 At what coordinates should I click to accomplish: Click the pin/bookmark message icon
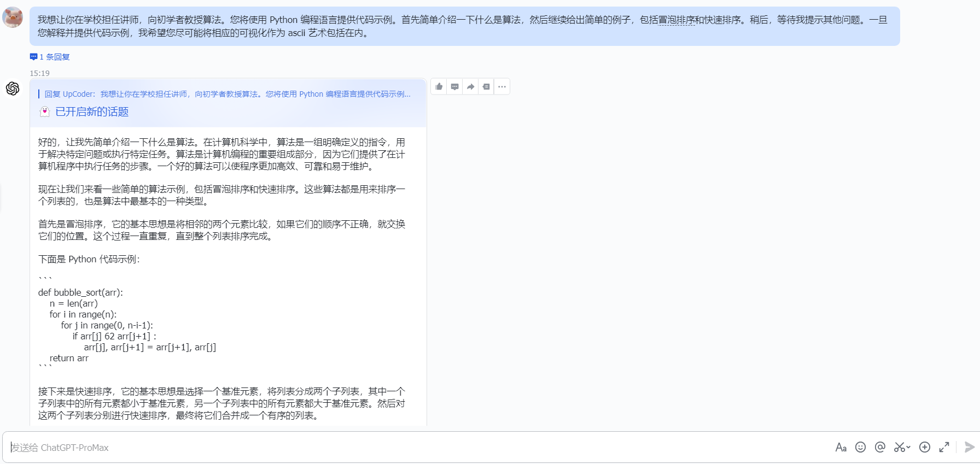pyautogui.click(x=486, y=86)
